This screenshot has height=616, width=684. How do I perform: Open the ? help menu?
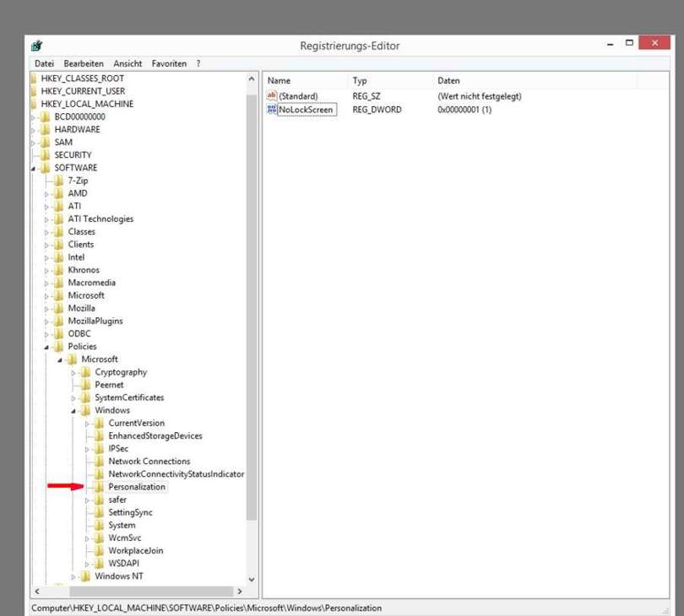198,63
